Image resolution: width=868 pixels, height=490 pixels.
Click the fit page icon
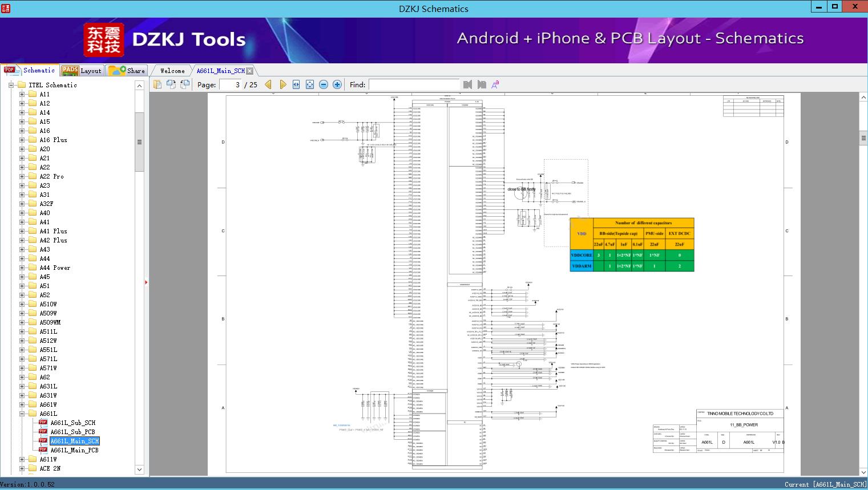click(310, 84)
